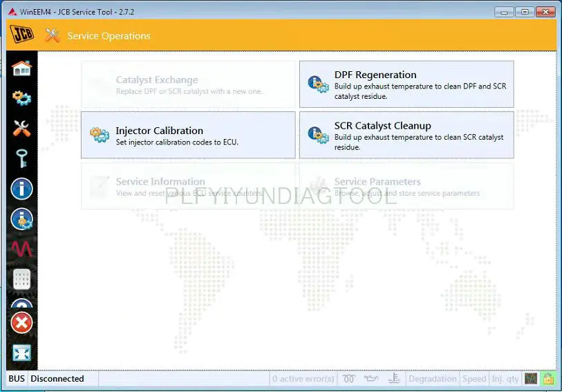This screenshot has width=562, height=392.
Task: Click the disabled Service Information tile
Action: tap(188, 186)
